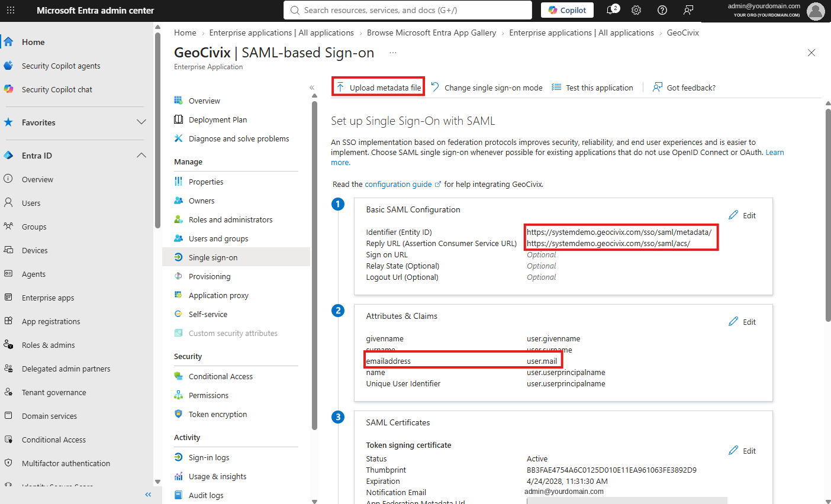The height and width of the screenshot is (504, 831).
Task: Click Home breadcrumb link
Action: click(x=185, y=33)
